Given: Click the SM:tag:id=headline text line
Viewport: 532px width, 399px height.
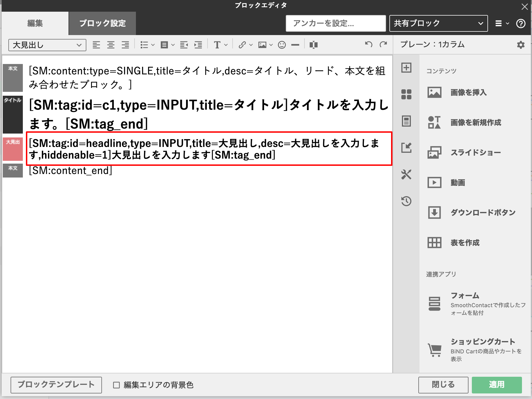Looking at the screenshot, I should point(204,149).
